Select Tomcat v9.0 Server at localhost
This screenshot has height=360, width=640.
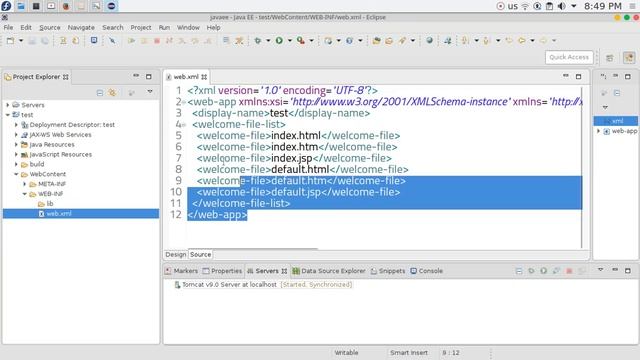(x=229, y=284)
